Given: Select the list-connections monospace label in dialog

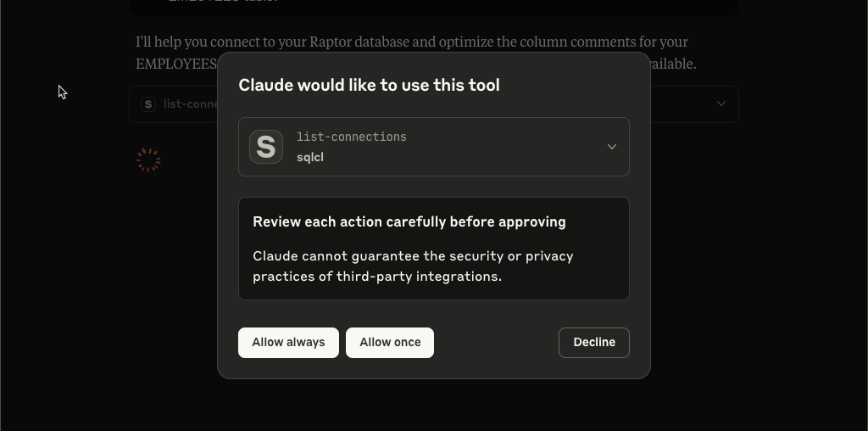Looking at the screenshot, I should [x=352, y=137].
